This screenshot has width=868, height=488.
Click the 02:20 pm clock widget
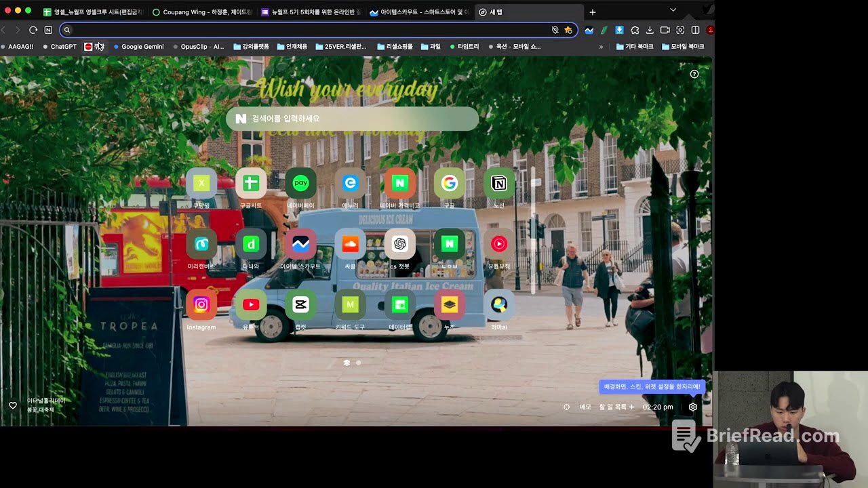pos(658,407)
